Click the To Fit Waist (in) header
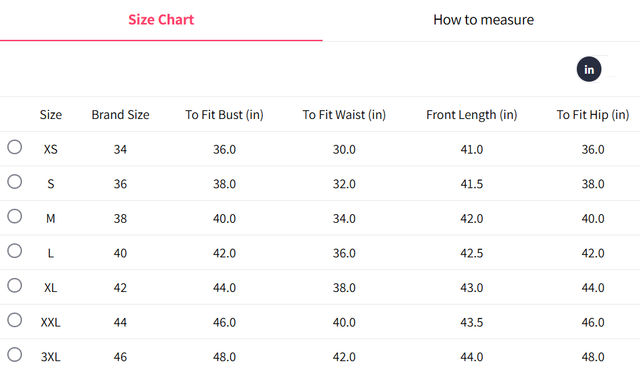 click(344, 115)
